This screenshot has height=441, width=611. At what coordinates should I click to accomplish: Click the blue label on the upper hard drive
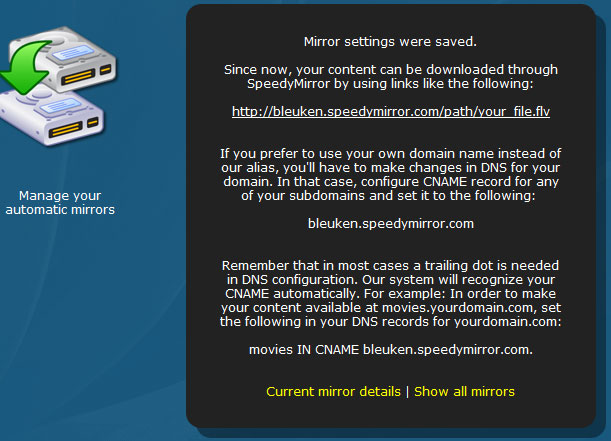coord(73,53)
